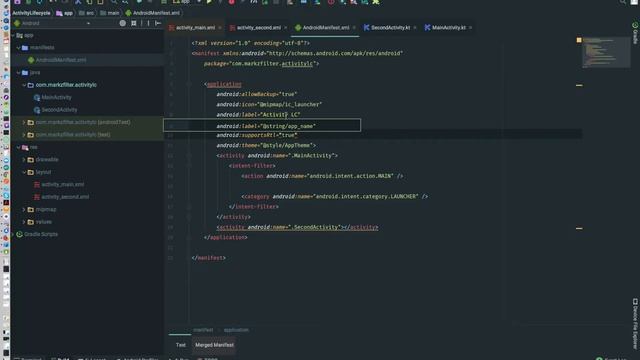Collapse the manifests folder
This screenshot has height=360, width=640.
click(x=19, y=48)
